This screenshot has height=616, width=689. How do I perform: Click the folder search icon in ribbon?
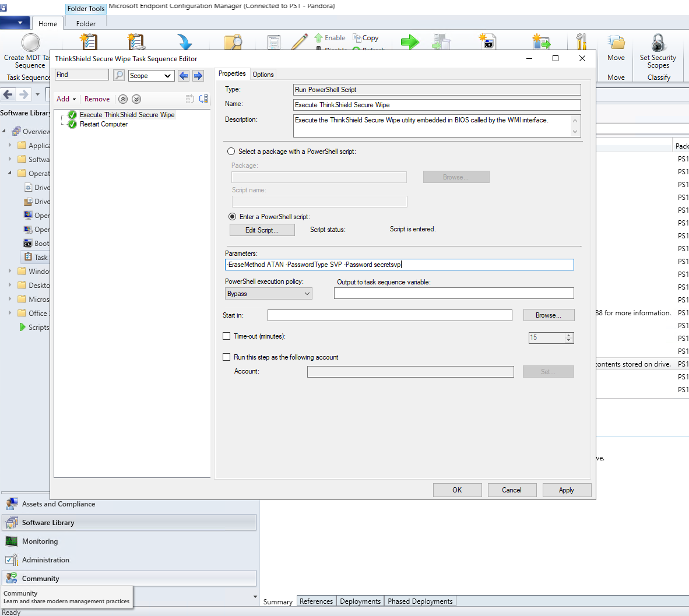[233, 42]
